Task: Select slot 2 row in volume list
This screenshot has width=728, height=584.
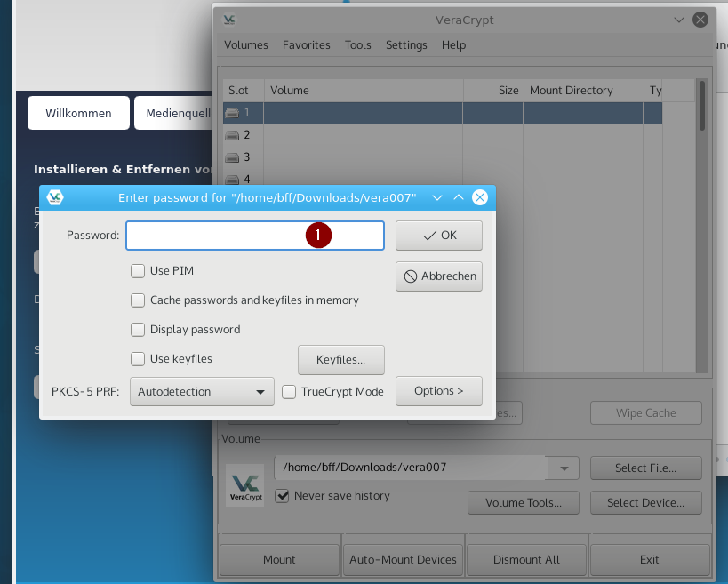Action: click(443, 135)
